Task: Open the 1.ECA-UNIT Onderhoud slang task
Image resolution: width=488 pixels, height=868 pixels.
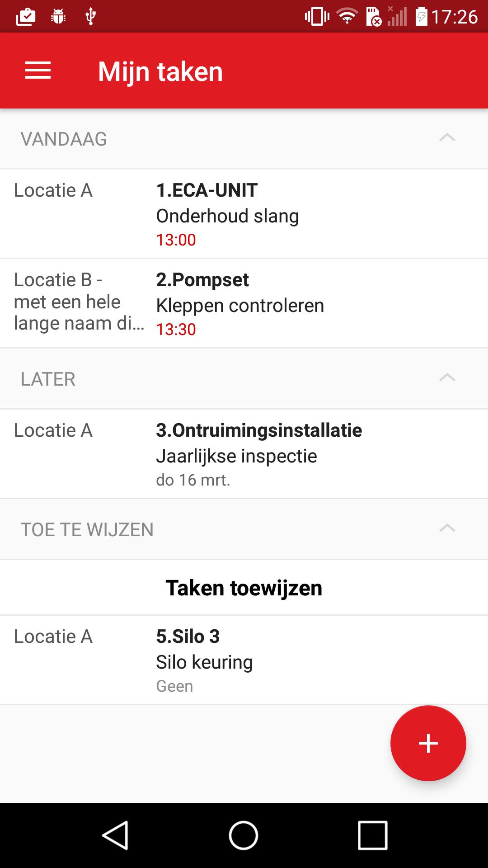Action: point(244,214)
